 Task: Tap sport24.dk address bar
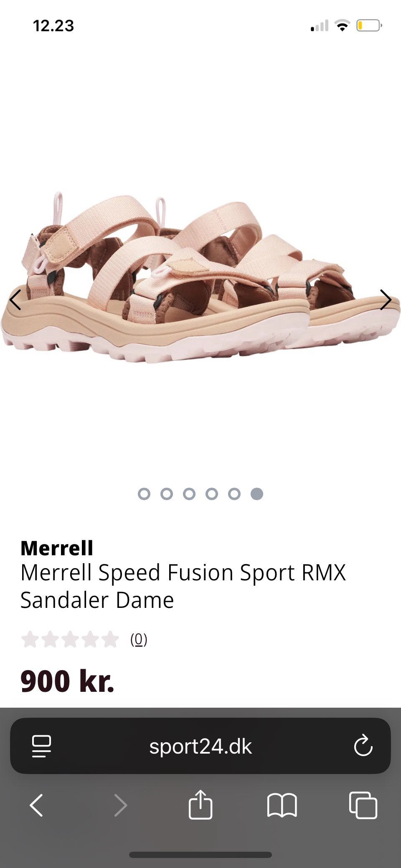[x=200, y=746]
